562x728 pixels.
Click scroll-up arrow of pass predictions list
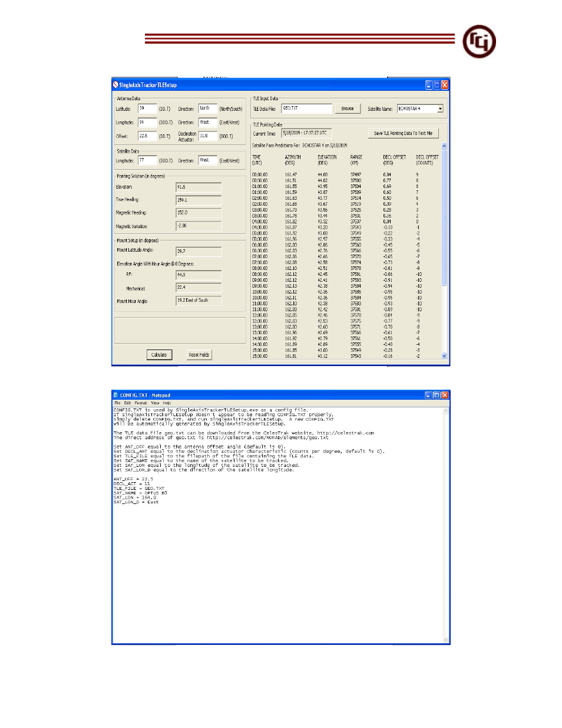[444, 146]
